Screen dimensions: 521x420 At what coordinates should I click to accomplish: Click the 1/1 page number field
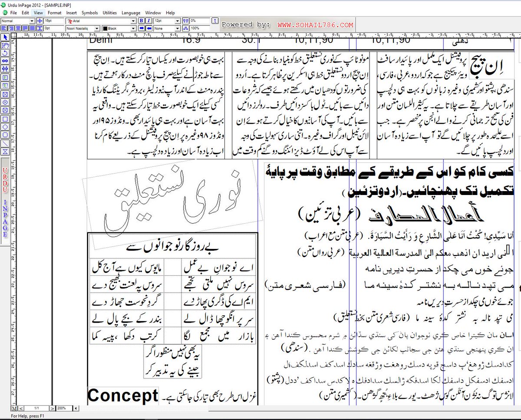pyautogui.click(x=36, y=409)
